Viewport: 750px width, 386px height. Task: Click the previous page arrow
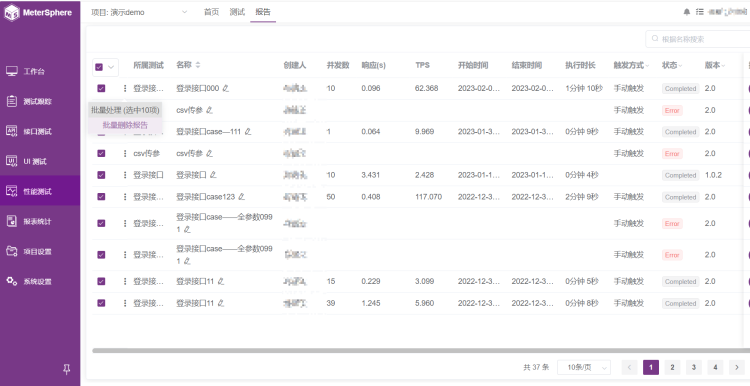tap(629, 367)
